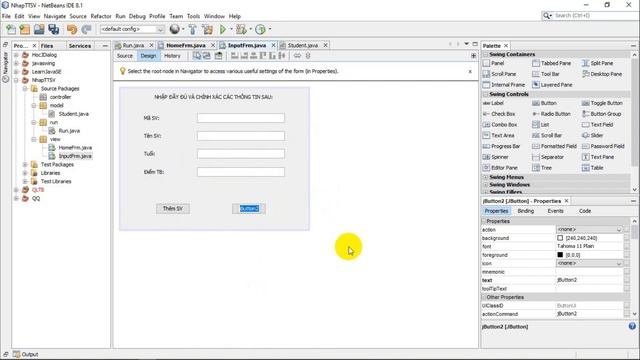
Task: Expand the Swing Menus palette category
Action: pos(486,177)
